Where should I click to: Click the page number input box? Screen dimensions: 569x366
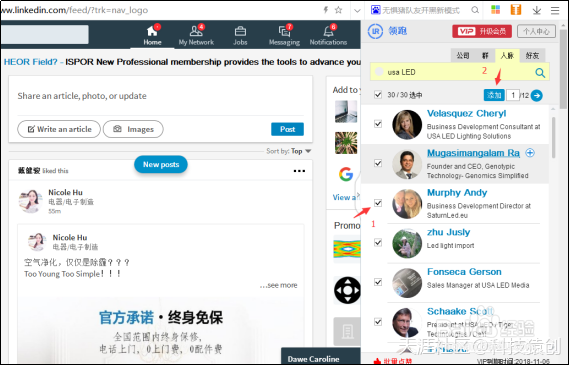pyautogui.click(x=512, y=95)
